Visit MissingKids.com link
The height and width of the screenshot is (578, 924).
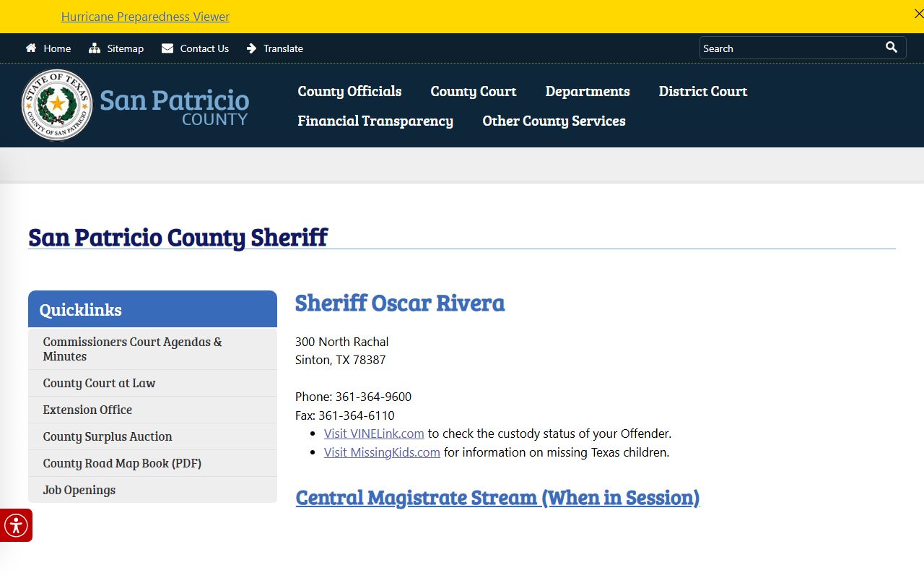[x=382, y=452]
